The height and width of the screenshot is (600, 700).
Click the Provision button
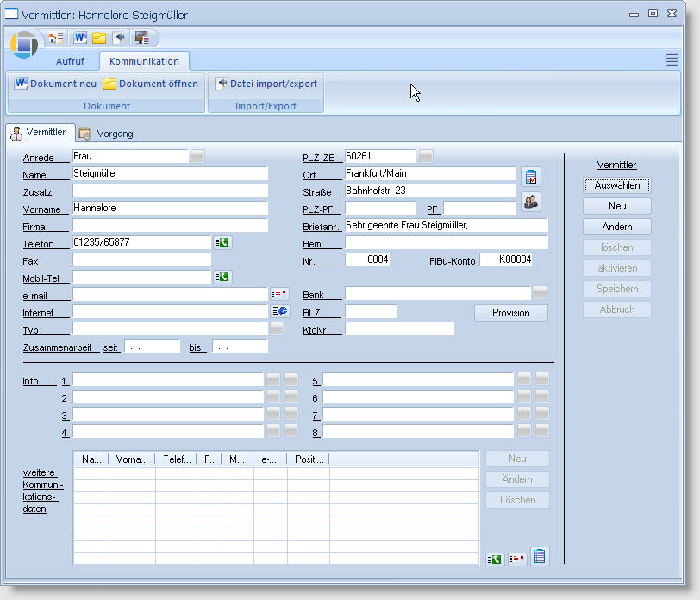(511, 313)
